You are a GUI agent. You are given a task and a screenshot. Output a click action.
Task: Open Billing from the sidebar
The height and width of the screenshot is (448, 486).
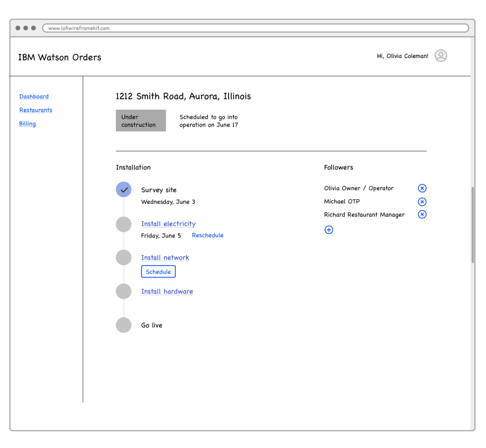(x=27, y=124)
